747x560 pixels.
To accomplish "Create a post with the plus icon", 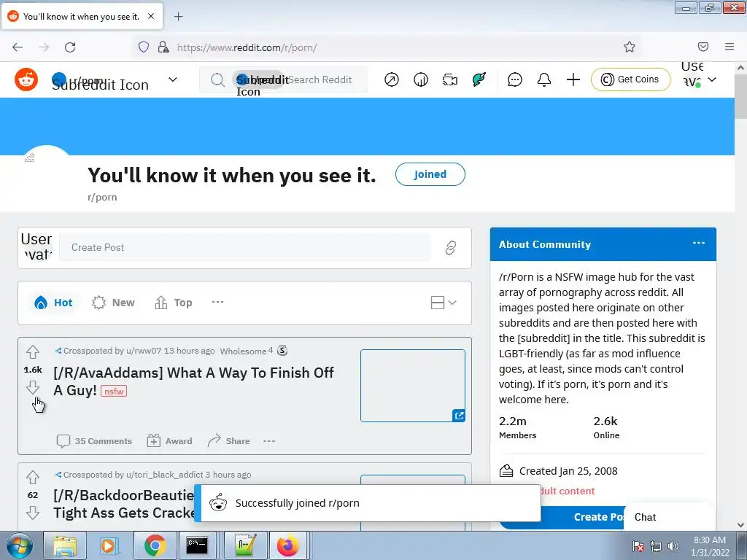I will (573, 79).
